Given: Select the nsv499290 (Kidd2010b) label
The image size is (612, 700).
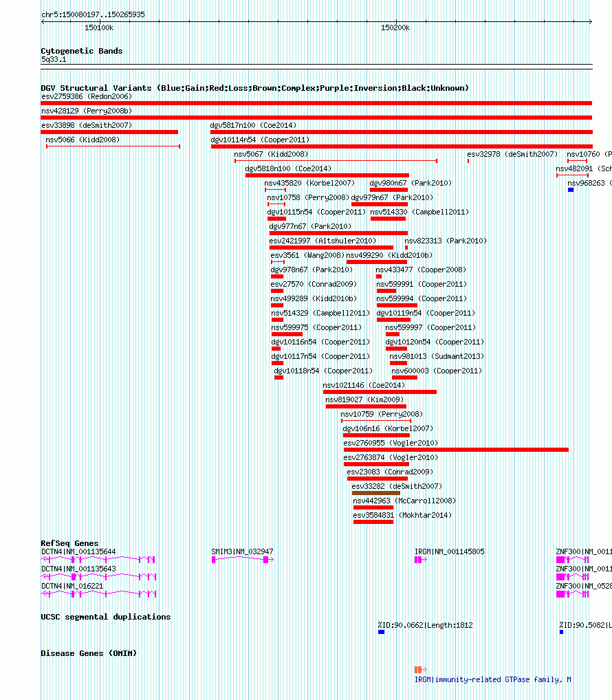Looking at the screenshot, I should coord(390,255).
